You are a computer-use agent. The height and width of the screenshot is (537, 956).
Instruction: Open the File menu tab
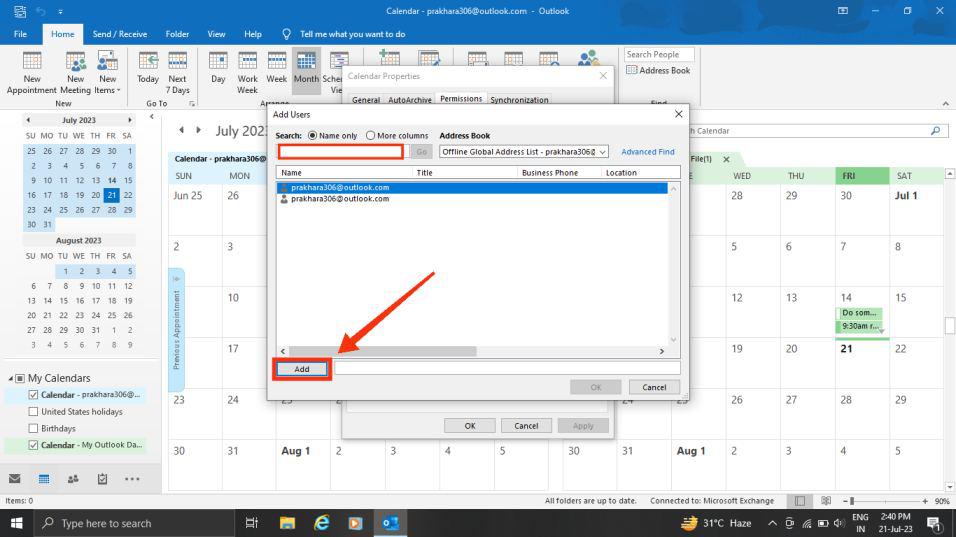pos(20,34)
